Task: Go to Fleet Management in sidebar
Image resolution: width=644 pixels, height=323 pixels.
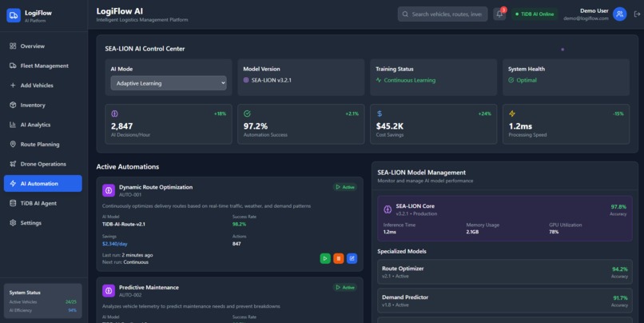Action: pyautogui.click(x=42, y=66)
